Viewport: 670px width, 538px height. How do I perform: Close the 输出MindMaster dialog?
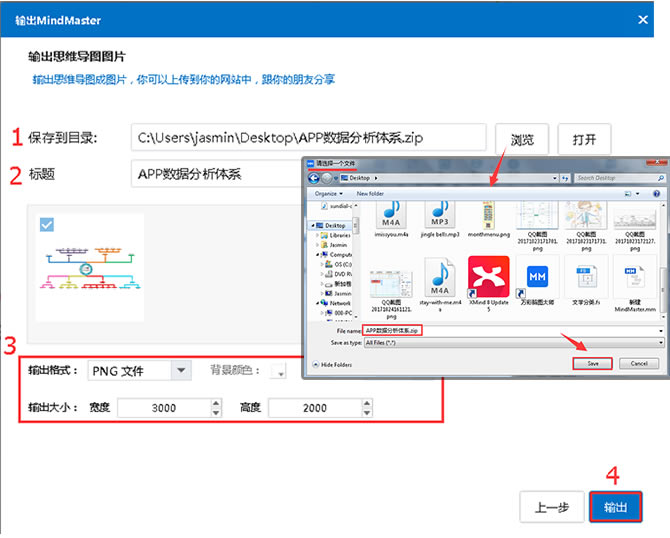pyautogui.click(x=643, y=20)
